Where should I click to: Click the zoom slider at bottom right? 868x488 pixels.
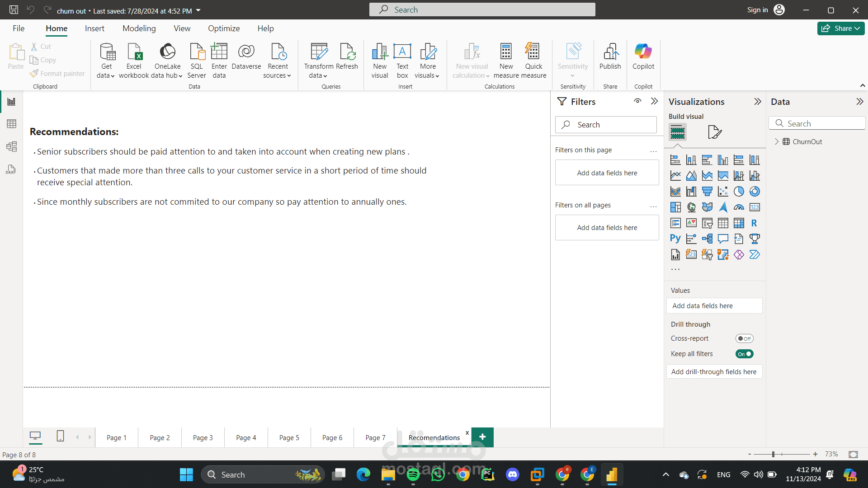point(773,454)
